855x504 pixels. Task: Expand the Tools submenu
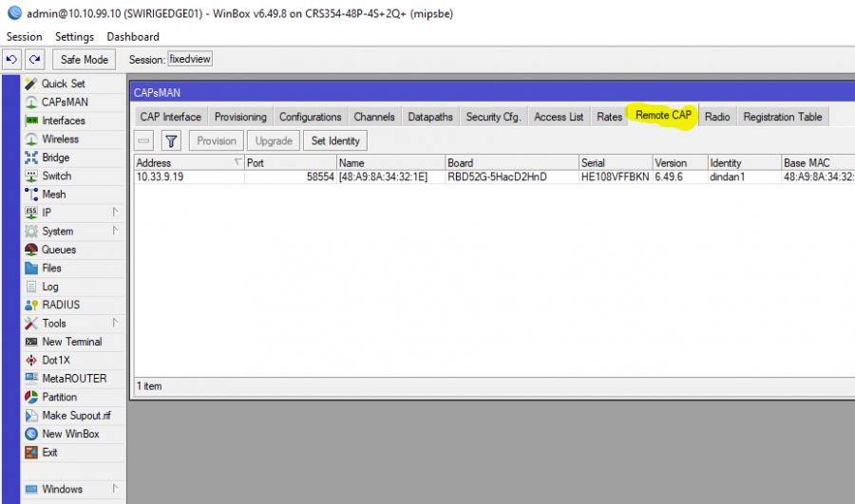click(x=115, y=324)
